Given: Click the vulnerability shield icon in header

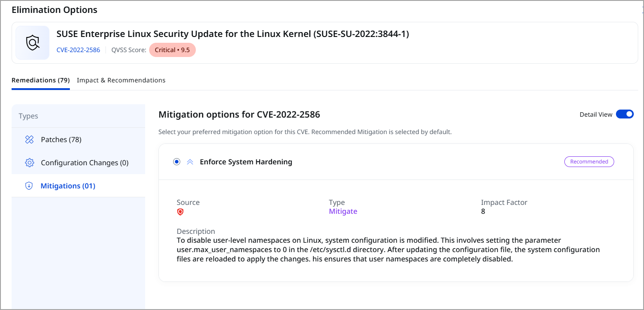Looking at the screenshot, I should click(32, 43).
